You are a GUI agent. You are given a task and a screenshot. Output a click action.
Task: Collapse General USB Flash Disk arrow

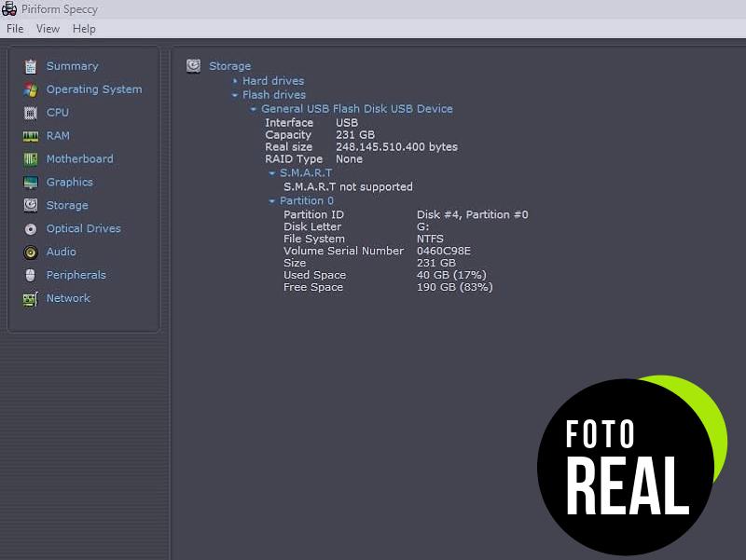pyautogui.click(x=253, y=109)
